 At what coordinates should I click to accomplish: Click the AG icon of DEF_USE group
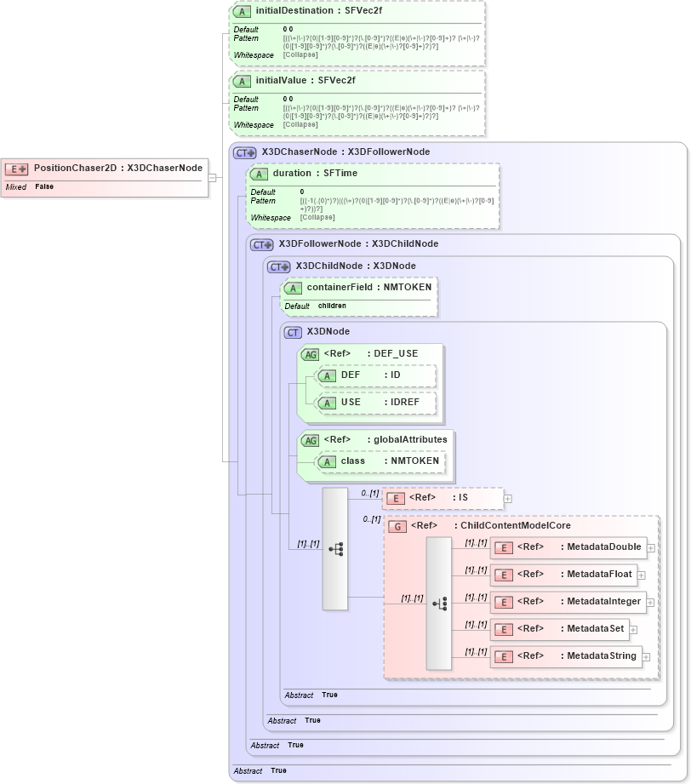(x=310, y=354)
